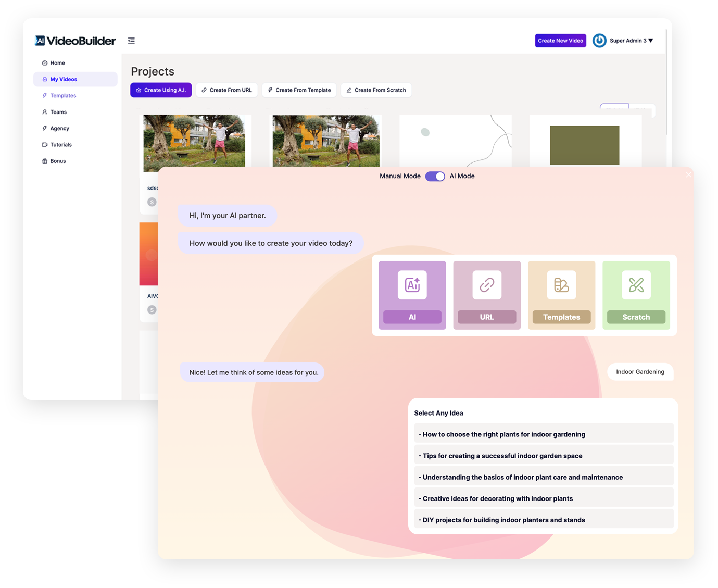Click the Super Admin profile avatar icon

coord(599,41)
